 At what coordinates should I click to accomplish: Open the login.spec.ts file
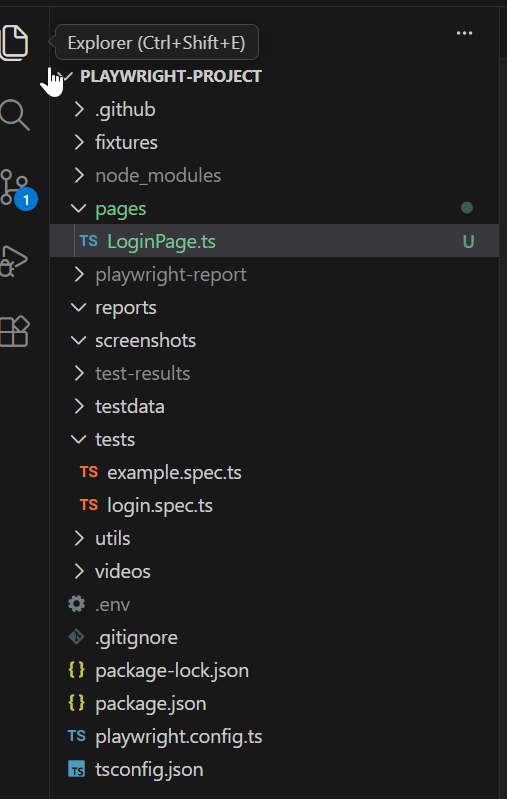[160, 506]
